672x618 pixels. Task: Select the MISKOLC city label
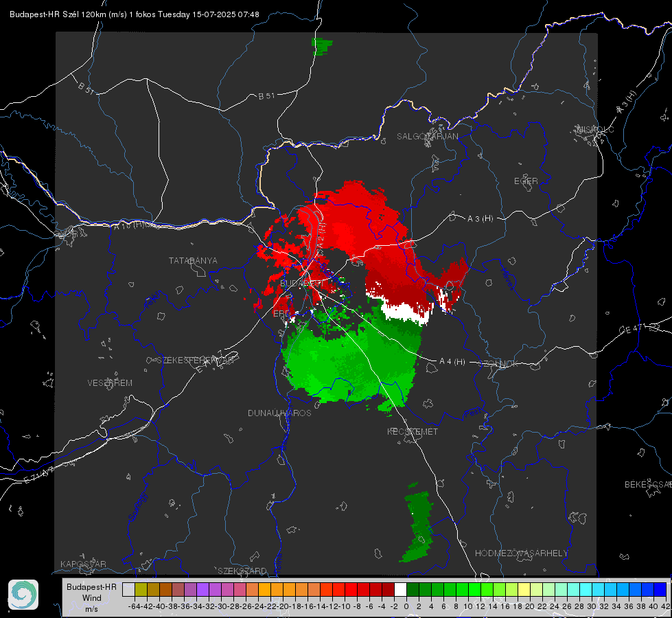(x=596, y=129)
